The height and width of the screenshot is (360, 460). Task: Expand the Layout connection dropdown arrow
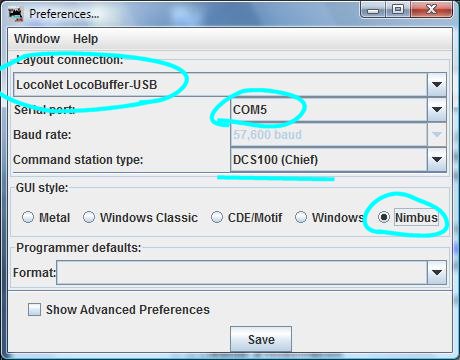437,85
